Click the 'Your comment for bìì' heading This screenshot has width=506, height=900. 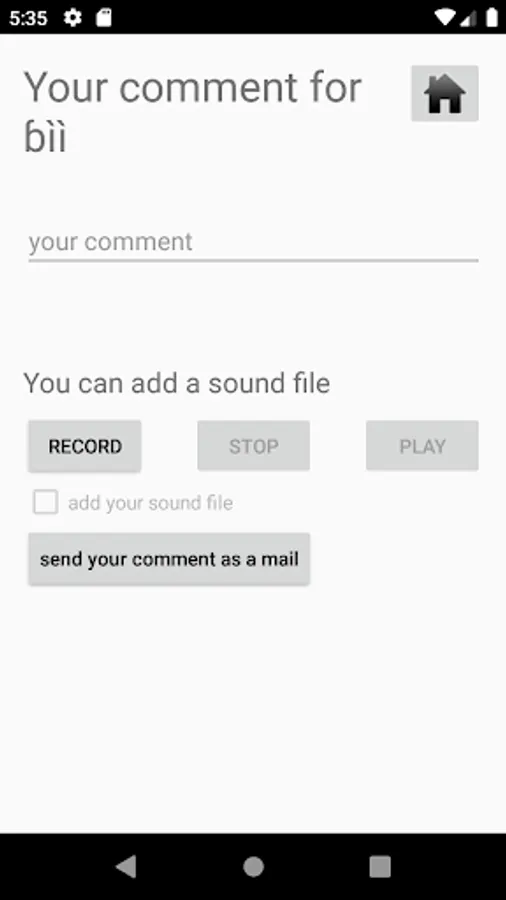[x=193, y=112]
